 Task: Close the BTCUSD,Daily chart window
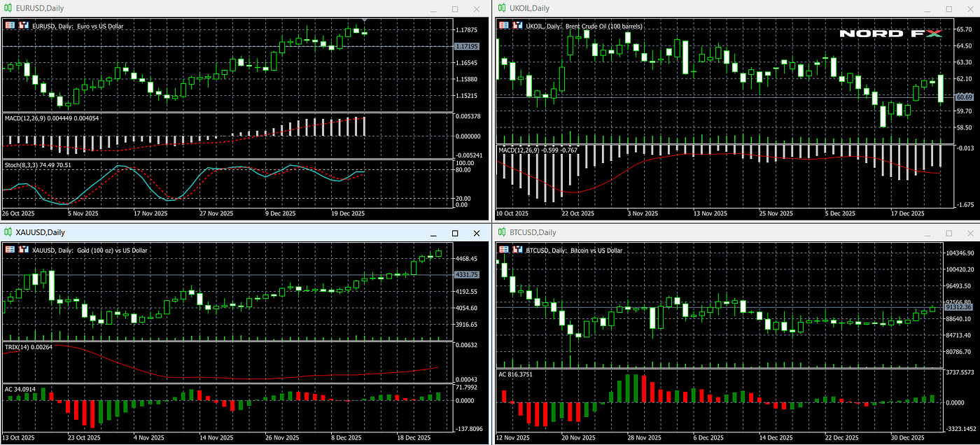pos(969,233)
